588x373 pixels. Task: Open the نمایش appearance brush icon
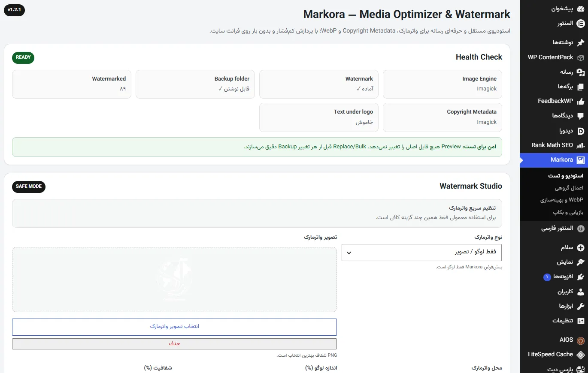581,262
